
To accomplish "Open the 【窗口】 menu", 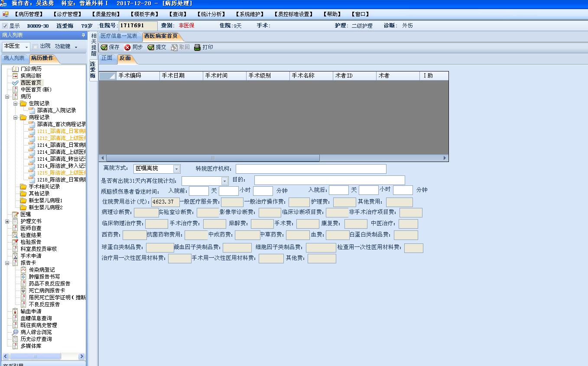I will (x=360, y=14).
